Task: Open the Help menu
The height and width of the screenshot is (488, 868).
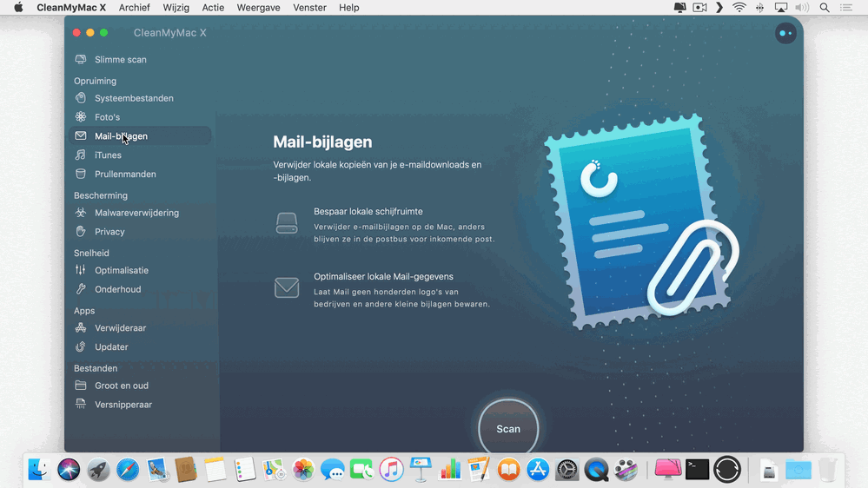Action: pos(348,8)
